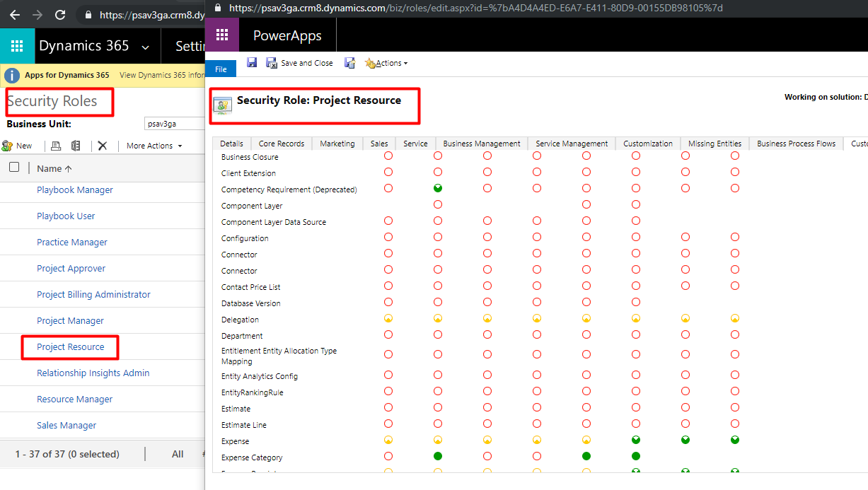
Task: Toggle first privilege circle in Delegation row
Action: click(388, 319)
